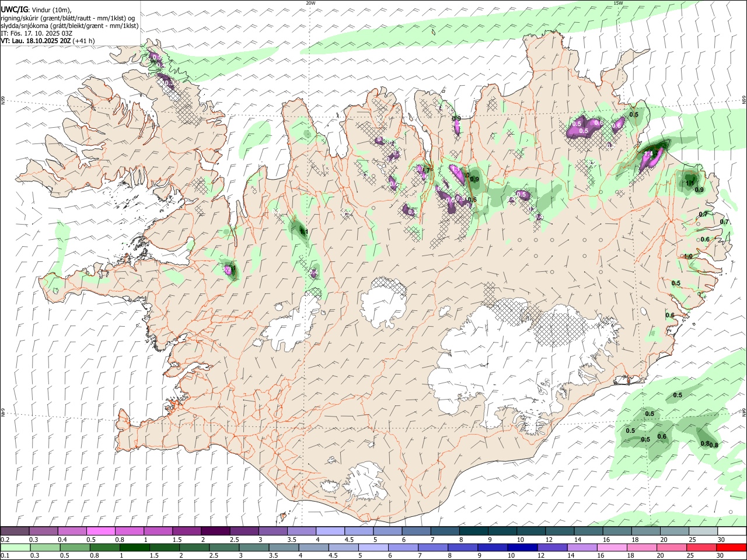The height and width of the screenshot is (560, 747).
Task: Click the "1.0" precipitation value on the east coast
Action: click(x=688, y=256)
